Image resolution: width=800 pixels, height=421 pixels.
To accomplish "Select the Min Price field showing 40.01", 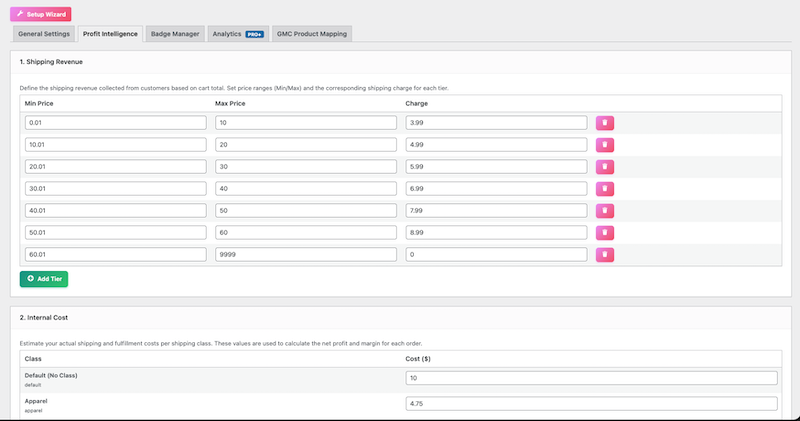I will click(x=116, y=210).
